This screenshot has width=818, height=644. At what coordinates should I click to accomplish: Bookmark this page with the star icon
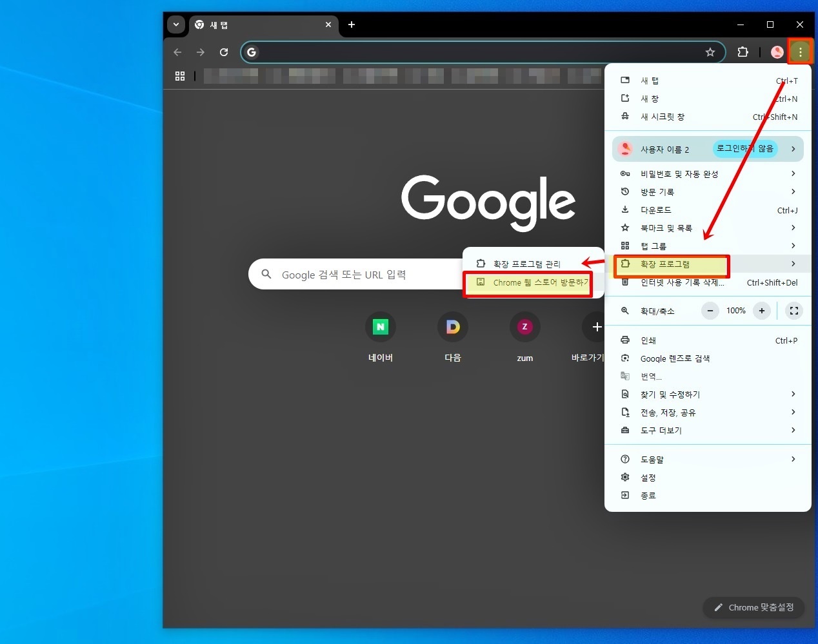[710, 52]
